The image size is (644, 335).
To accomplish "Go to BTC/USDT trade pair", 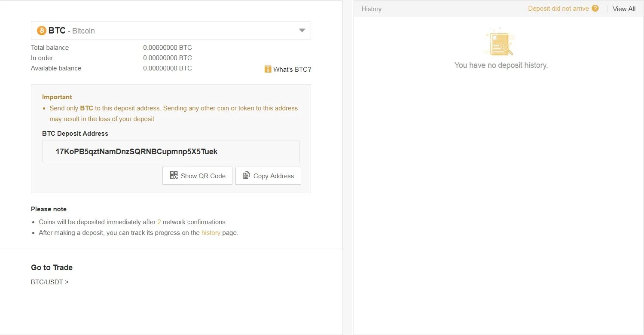I will pyautogui.click(x=49, y=282).
